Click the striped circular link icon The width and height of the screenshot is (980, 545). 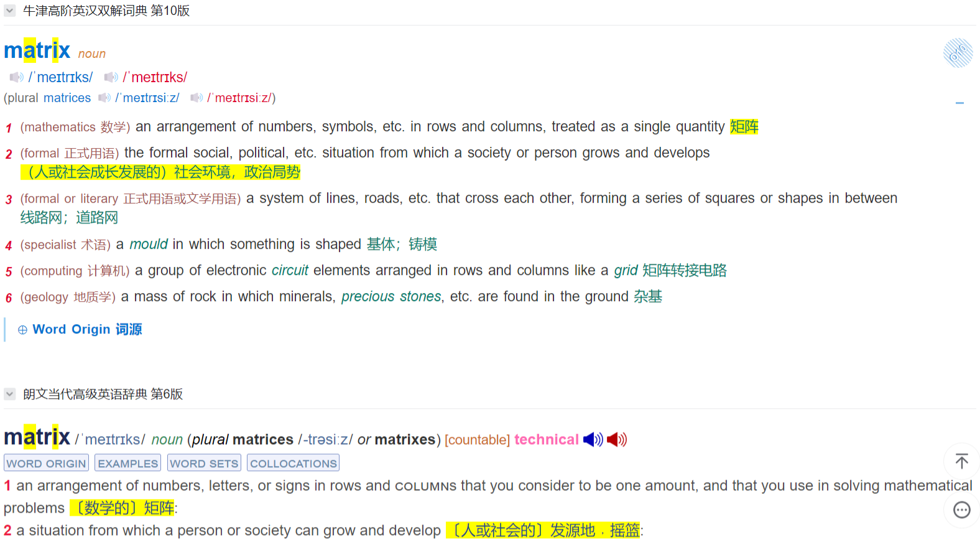(x=958, y=53)
